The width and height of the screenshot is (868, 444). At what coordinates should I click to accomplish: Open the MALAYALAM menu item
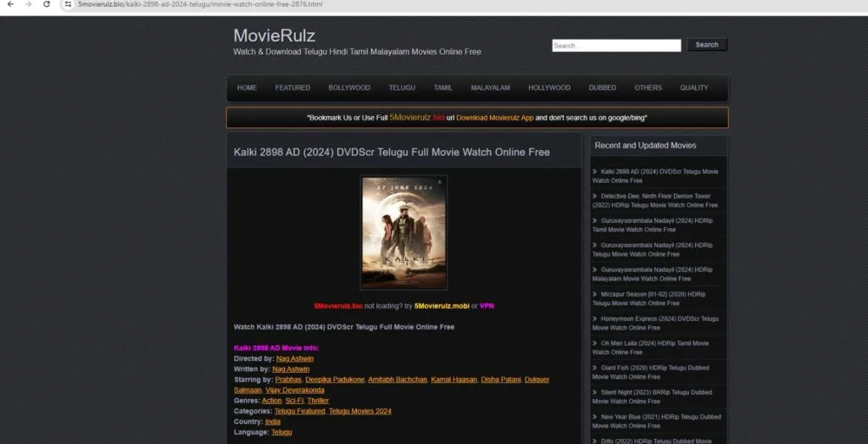click(x=491, y=87)
